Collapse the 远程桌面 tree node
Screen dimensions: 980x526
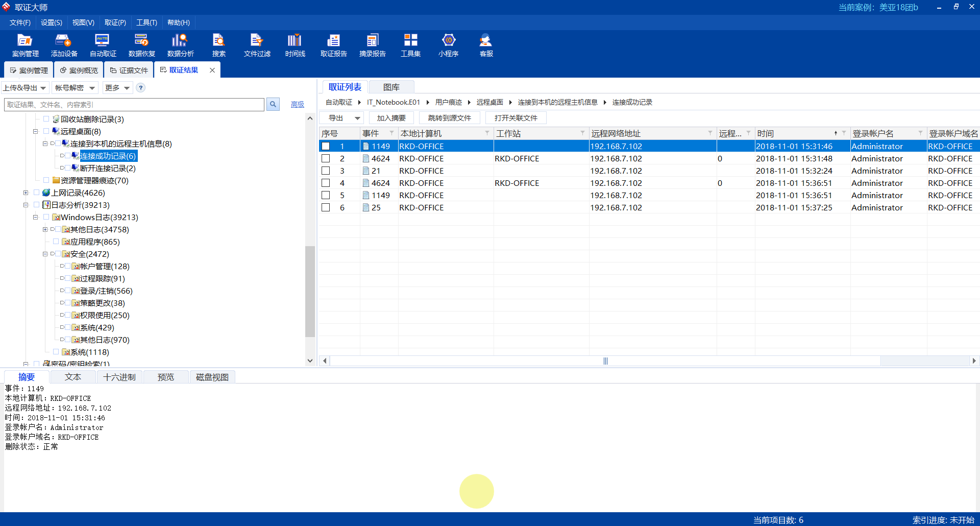pyautogui.click(x=35, y=131)
